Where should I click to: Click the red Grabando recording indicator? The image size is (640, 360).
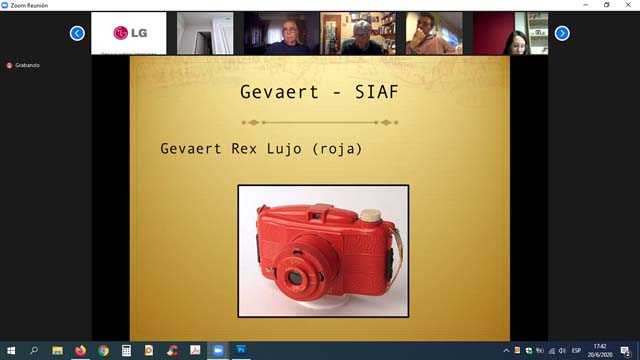pos(23,65)
